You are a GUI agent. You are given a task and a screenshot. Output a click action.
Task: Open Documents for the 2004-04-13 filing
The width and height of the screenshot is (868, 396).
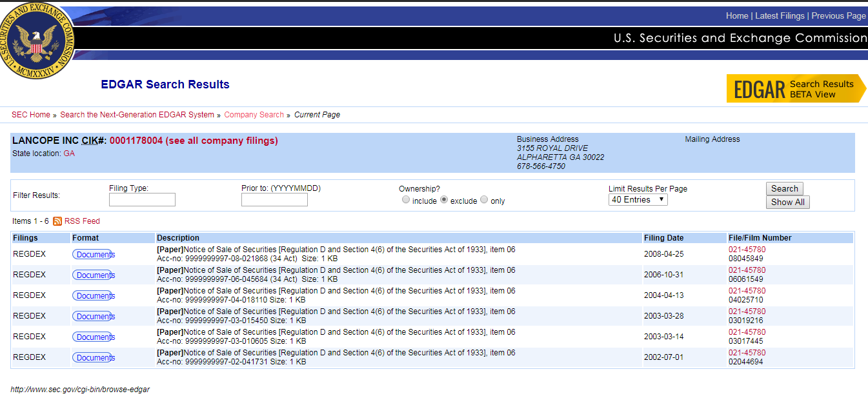[x=94, y=296]
